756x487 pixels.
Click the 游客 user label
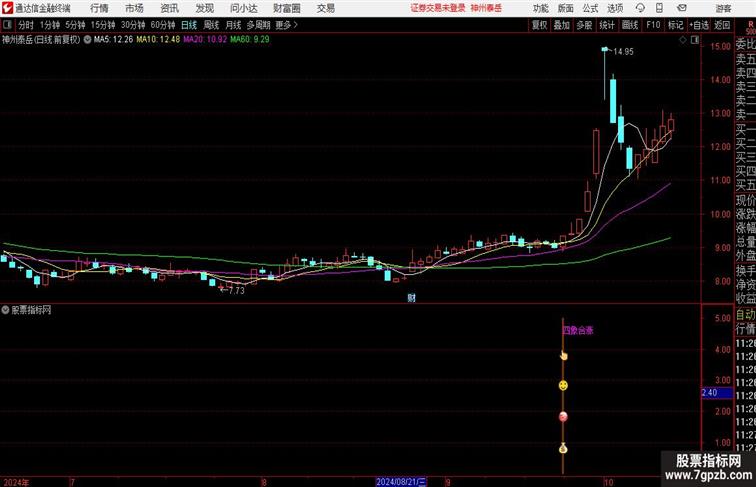pyautogui.click(x=724, y=8)
